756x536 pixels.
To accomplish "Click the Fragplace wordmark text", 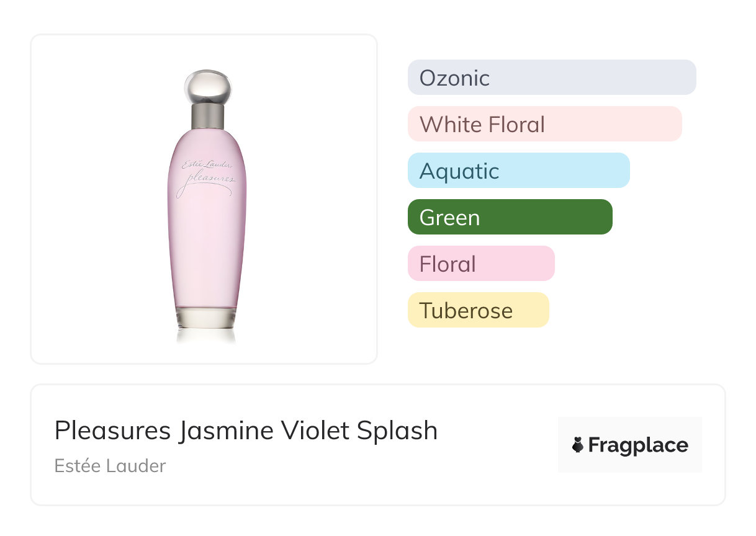I will click(638, 445).
